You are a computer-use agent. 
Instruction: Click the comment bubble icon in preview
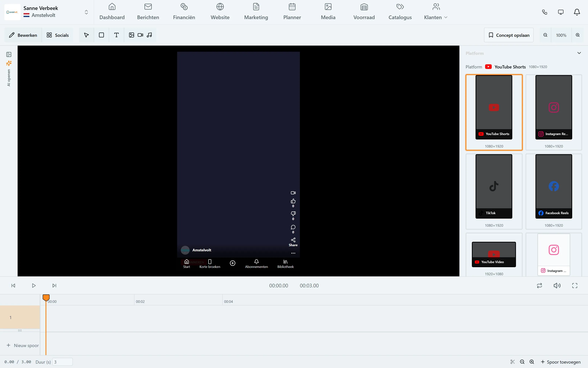(x=293, y=227)
